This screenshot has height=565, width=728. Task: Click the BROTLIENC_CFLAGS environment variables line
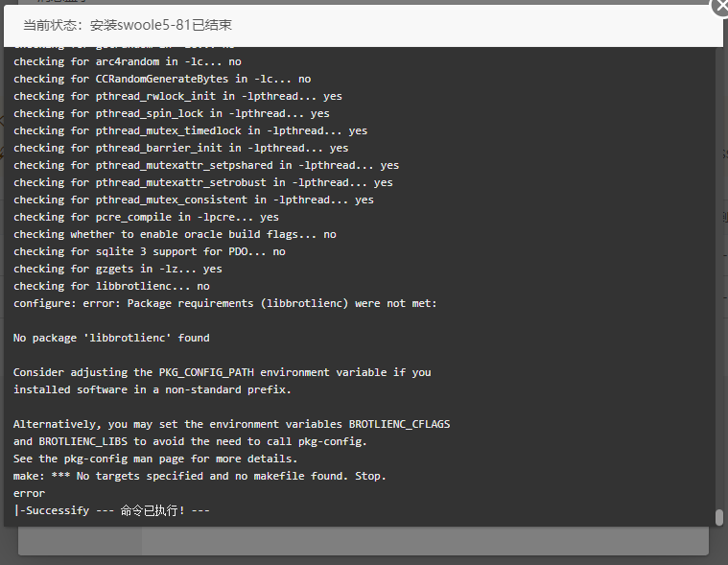[x=232, y=424]
